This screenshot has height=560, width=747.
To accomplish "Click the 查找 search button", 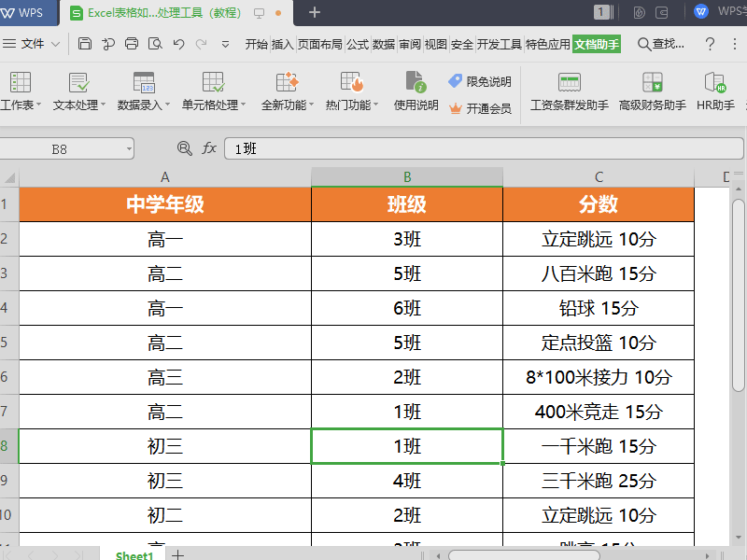I will (661, 44).
